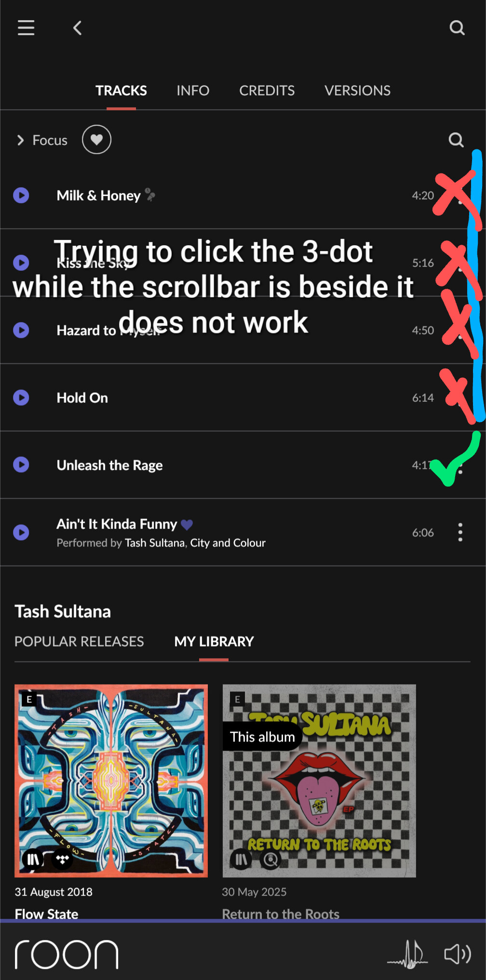Open track filter search beside Focus

pyautogui.click(x=456, y=140)
